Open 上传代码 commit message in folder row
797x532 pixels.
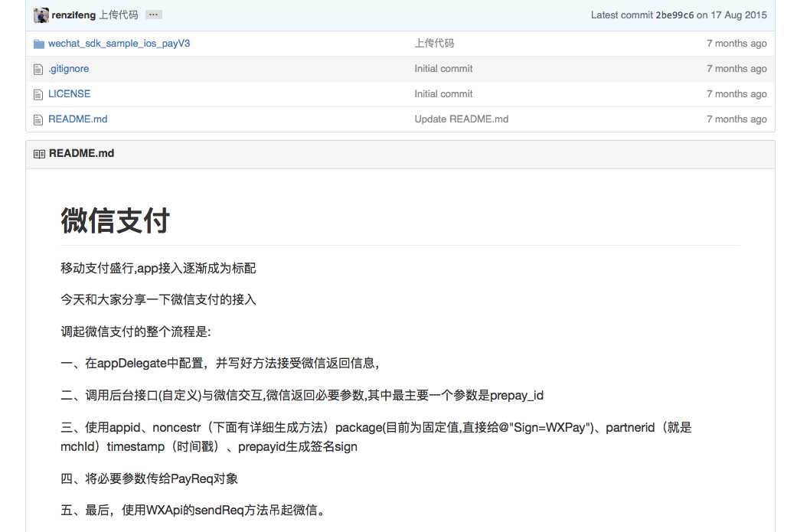coord(434,44)
